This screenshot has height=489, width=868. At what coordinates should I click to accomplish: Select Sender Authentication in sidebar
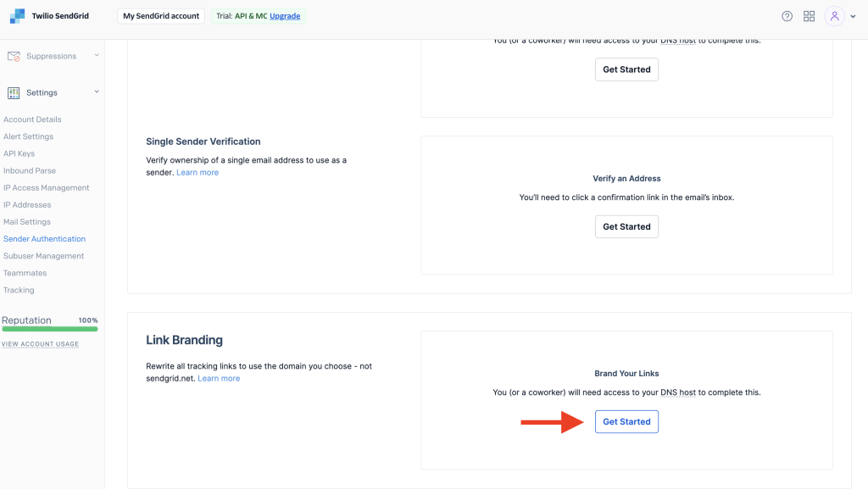pyautogui.click(x=44, y=239)
